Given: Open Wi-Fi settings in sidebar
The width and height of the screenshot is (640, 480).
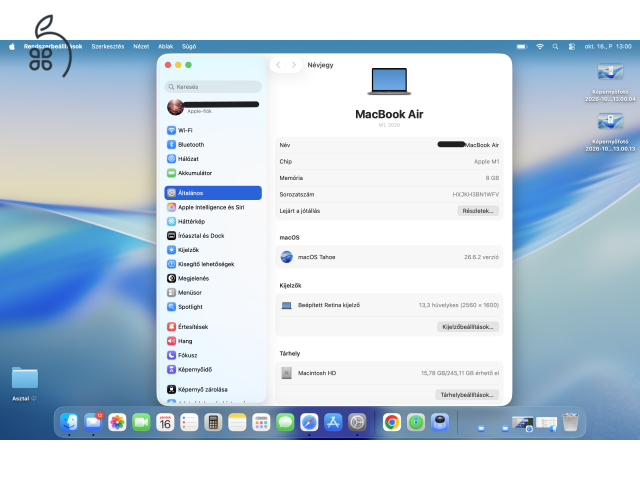Looking at the screenshot, I should (x=213, y=130).
